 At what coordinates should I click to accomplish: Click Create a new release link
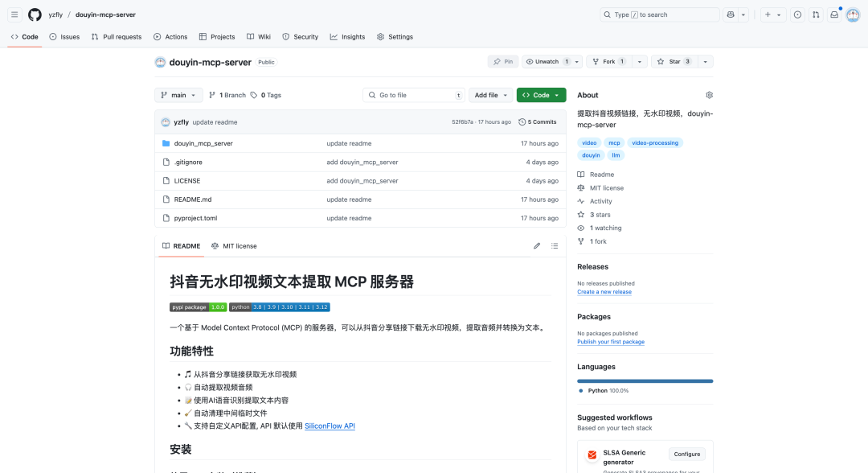coord(604,292)
